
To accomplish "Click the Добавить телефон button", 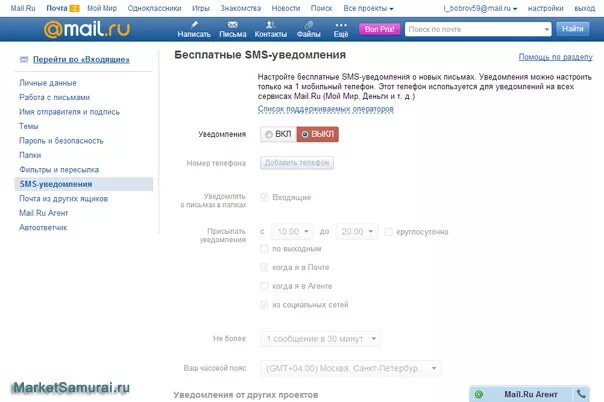I will coord(297,163).
